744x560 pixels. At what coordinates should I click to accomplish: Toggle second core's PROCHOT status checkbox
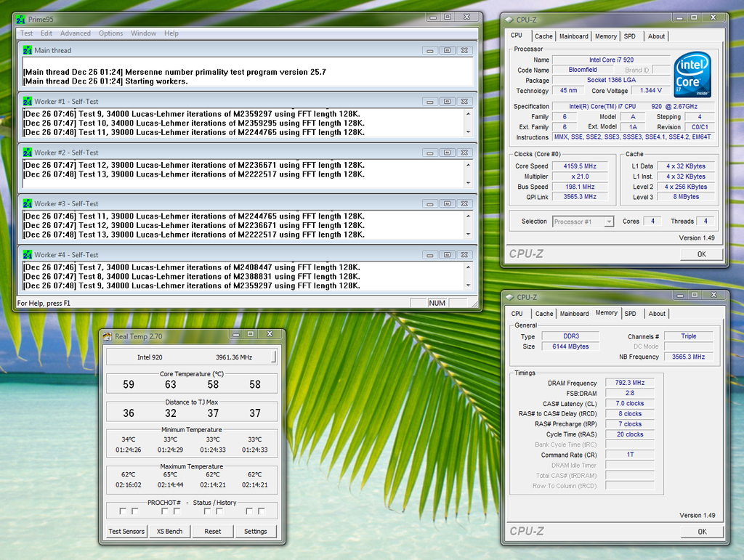[x=165, y=511]
